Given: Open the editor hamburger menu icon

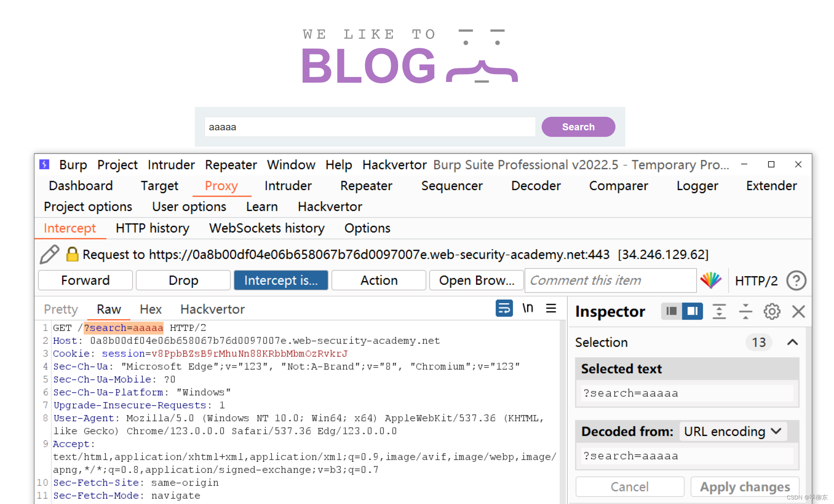Looking at the screenshot, I should coord(551,308).
